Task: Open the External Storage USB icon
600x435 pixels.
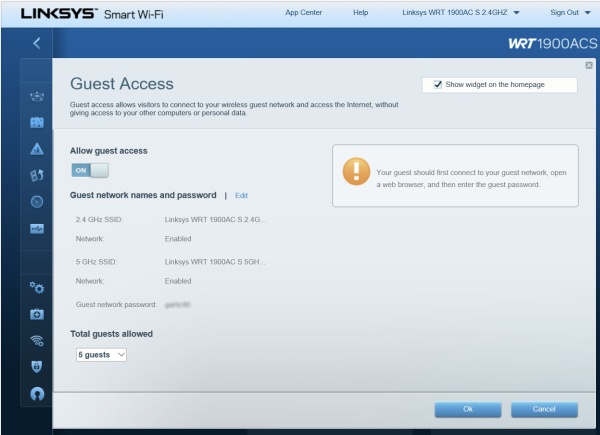Action: pyautogui.click(x=37, y=229)
